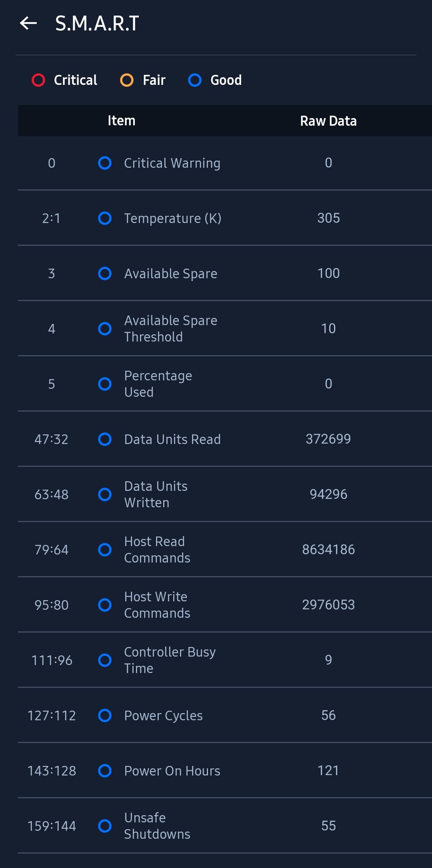This screenshot has height=868, width=432.
Task: Tap the Data Units Read status circle
Action: click(105, 439)
